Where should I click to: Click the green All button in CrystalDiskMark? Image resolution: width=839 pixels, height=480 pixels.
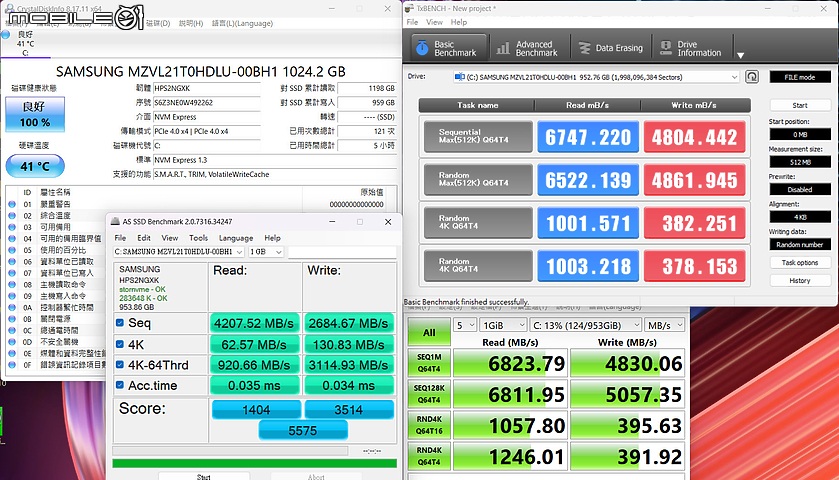click(x=428, y=332)
